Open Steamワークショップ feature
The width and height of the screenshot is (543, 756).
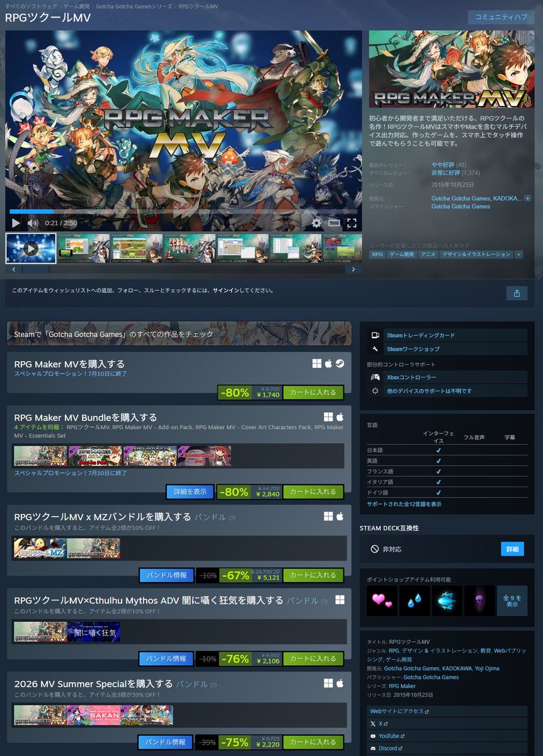447,349
